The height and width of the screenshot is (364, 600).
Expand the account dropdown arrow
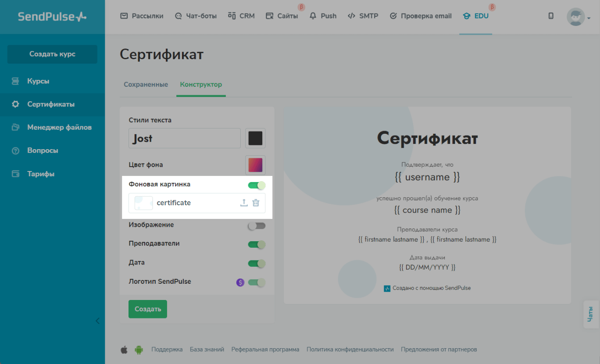[x=589, y=18]
